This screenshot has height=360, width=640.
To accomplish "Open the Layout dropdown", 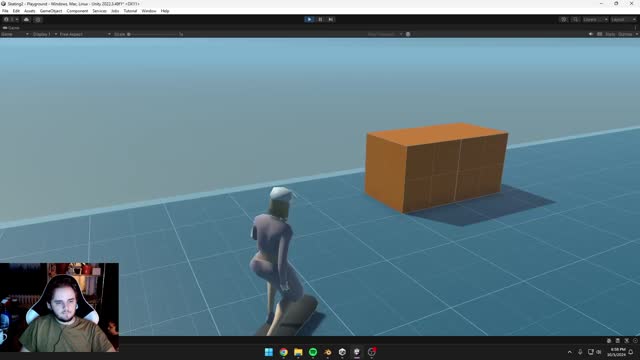I will pyautogui.click(x=623, y=19).
